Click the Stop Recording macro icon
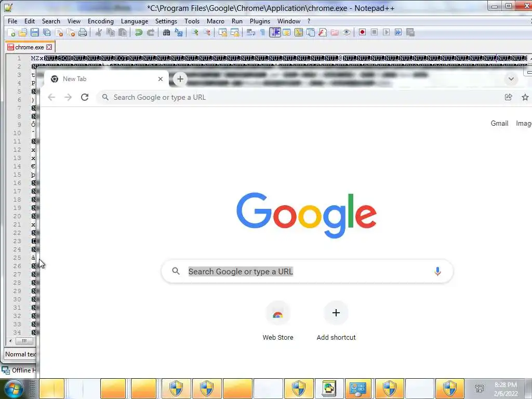 click(x=374, y=32)
